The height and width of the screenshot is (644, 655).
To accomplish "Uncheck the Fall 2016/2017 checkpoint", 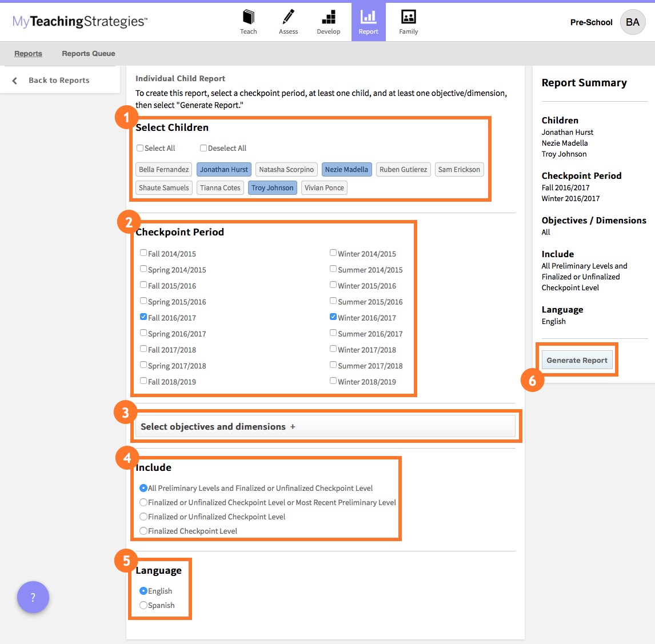I will pyautogui.click(x=143, y=317).
